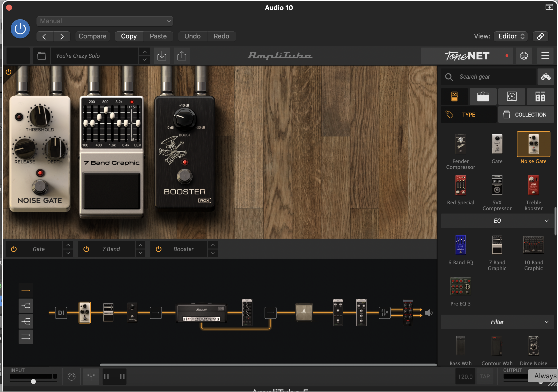Open the mixer block in chain
Screen dimensions: 558x392
point(385,313)
